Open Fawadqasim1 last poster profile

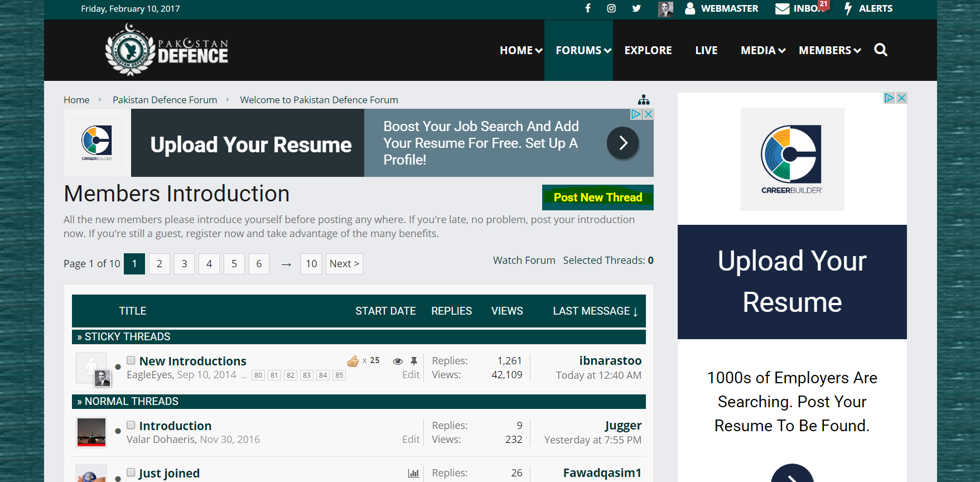[x=602, y=473]
